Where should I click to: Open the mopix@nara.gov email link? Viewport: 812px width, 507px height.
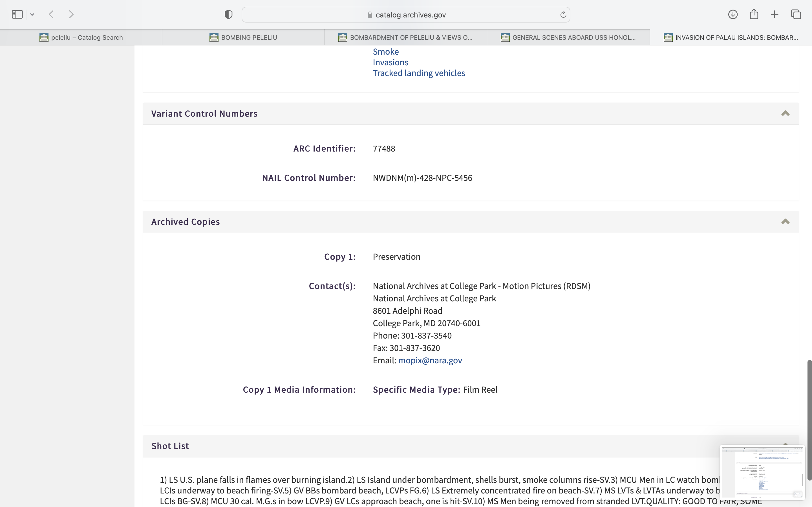[430, 361]
